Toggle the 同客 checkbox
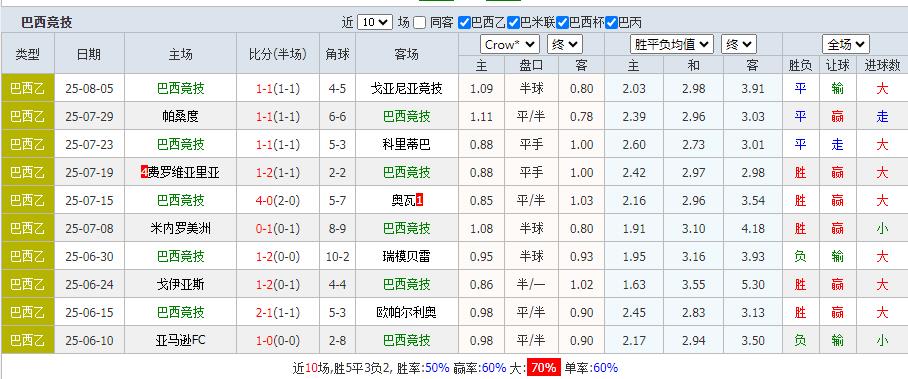This screenshot has width=908, height=379. (420, 23)
